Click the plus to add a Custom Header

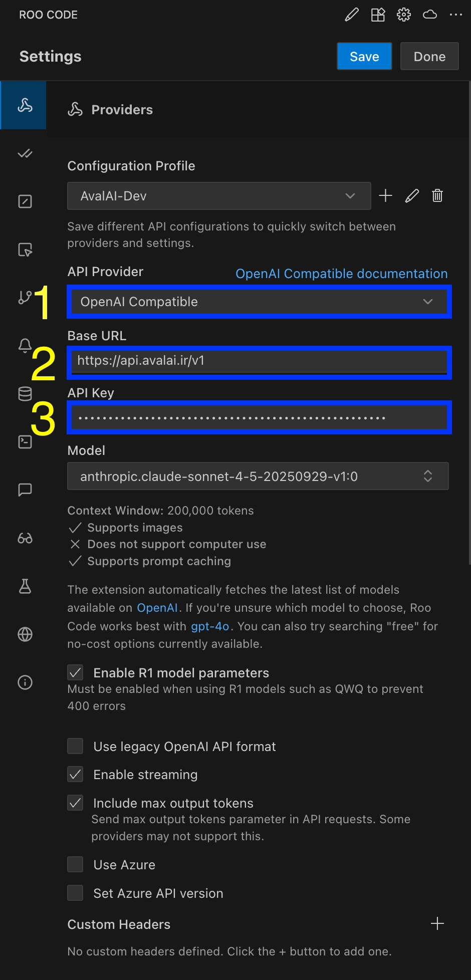437,923
